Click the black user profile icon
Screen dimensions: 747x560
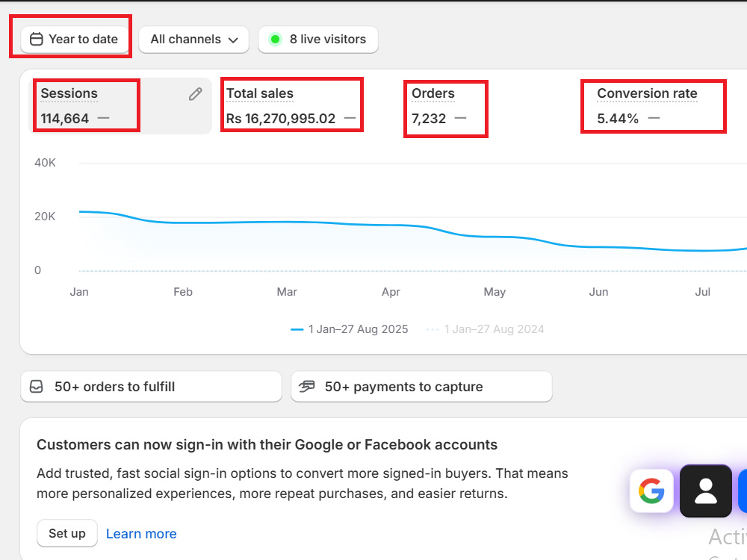706,491
